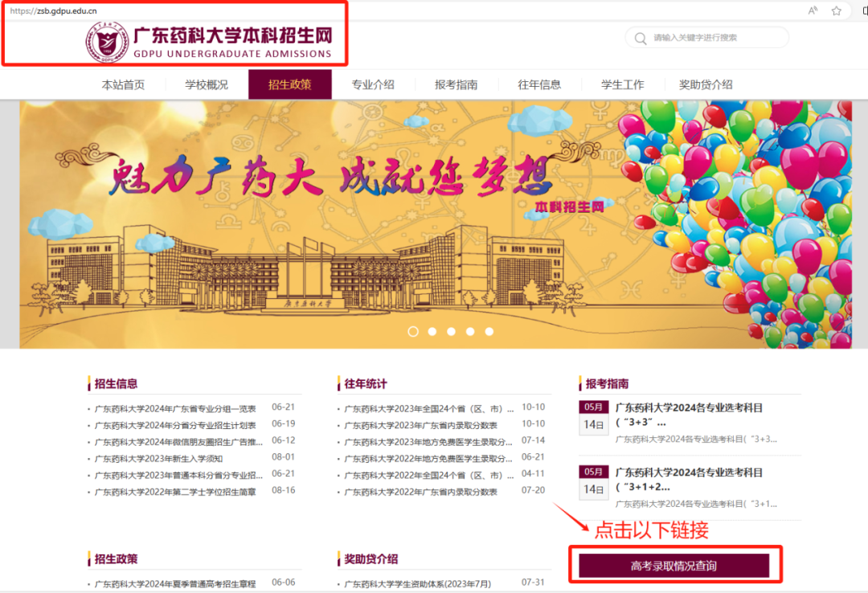The image size is (868, 593).
Task: Click the 10-10 date of 全国24个省 2023 row
Action: (x=533, y=407)
